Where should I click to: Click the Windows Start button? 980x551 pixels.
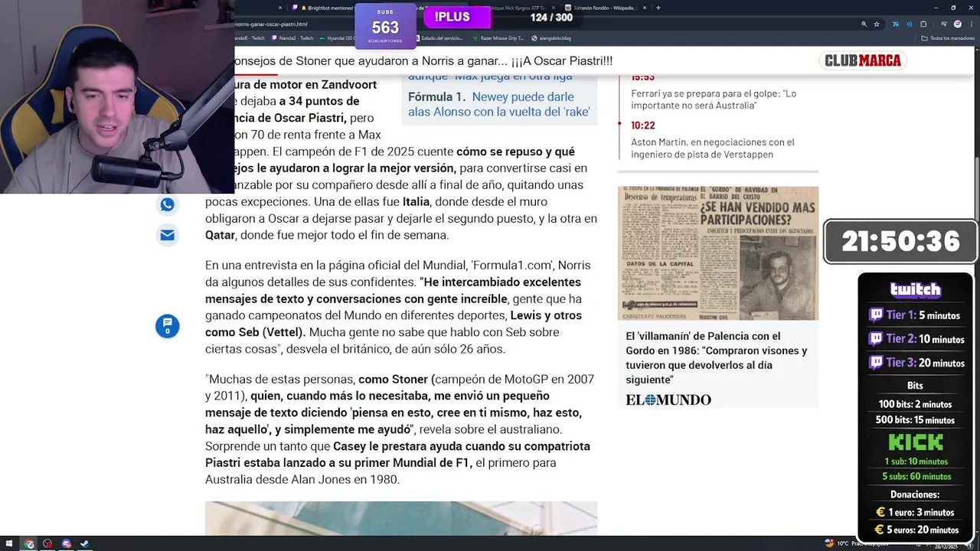(11, 544)
